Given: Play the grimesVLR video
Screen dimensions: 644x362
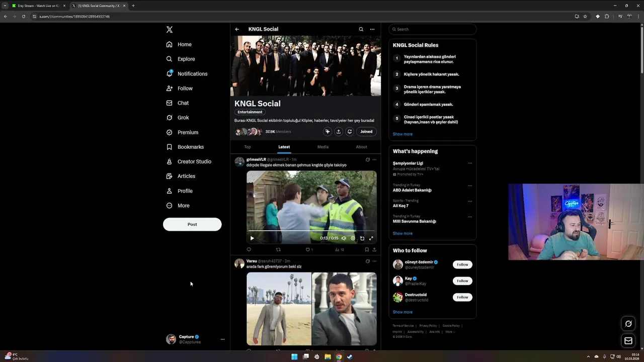Looking at the screenshot, I should (252, 238).
